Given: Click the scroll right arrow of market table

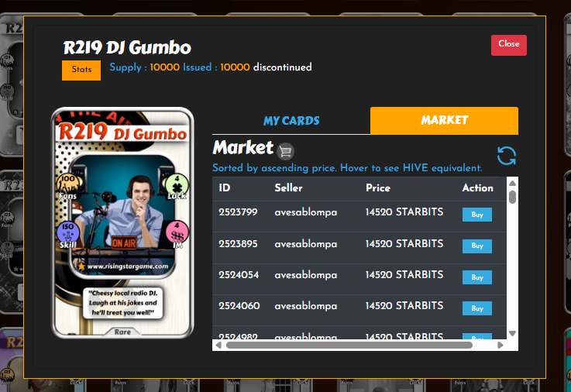Looking at the screenshot, I should coord(500,345).
